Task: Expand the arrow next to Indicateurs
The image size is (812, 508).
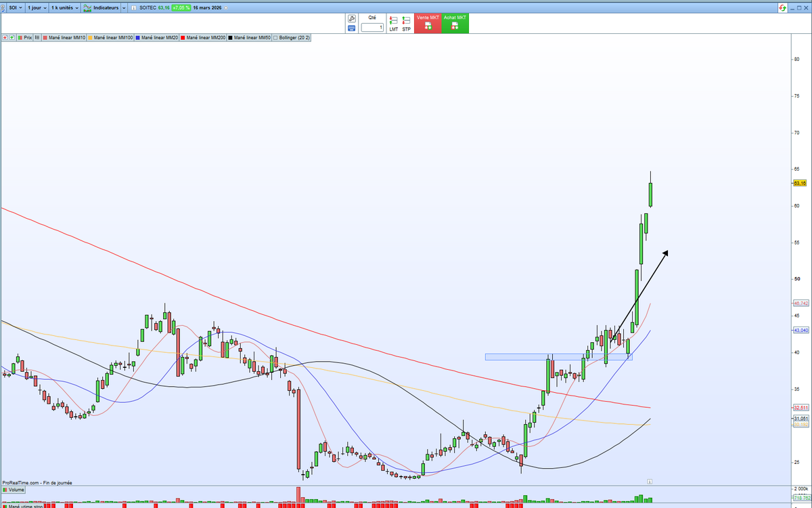Action: (124, 7)
